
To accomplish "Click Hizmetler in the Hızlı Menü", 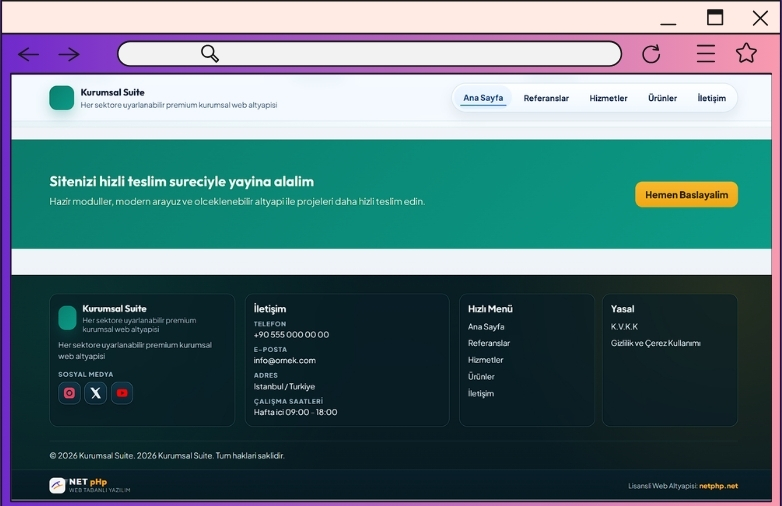I will pos(485,360).
